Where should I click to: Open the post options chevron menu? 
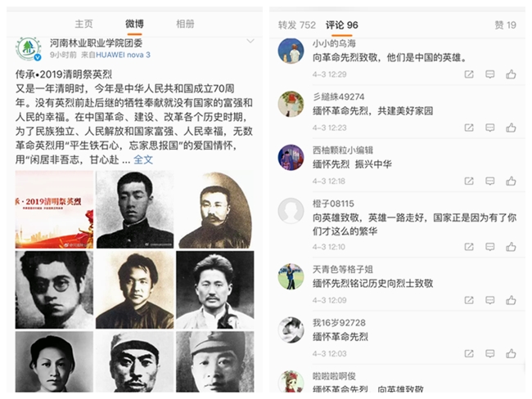250,41
